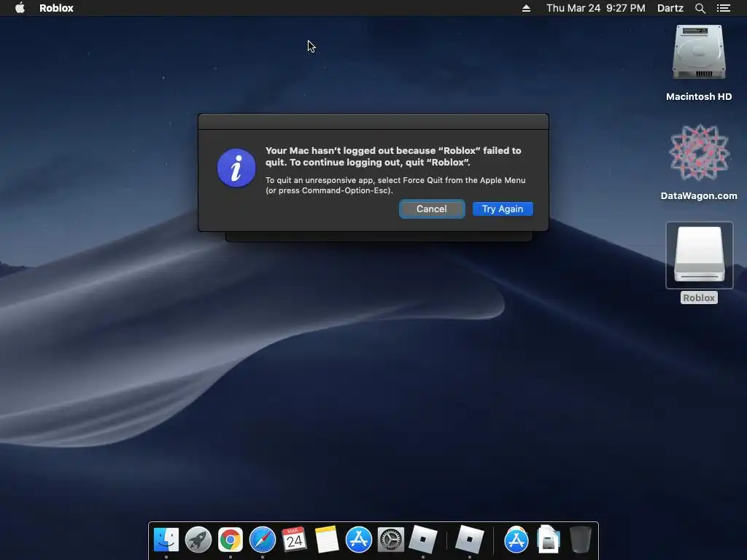
Task: Open the Roblox application menu
Action: [x=56, y=8]
